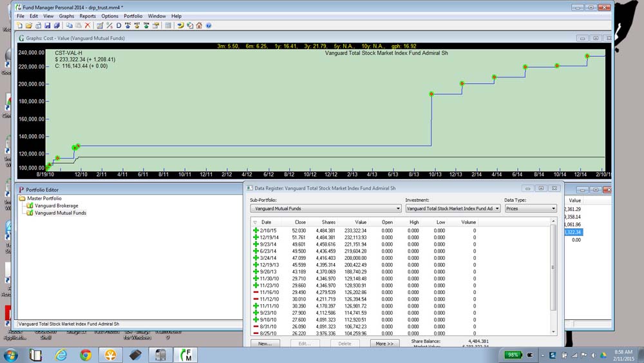Open the Window menu
The height and width of the screenshot is (363, 644).
coord(157,16)
